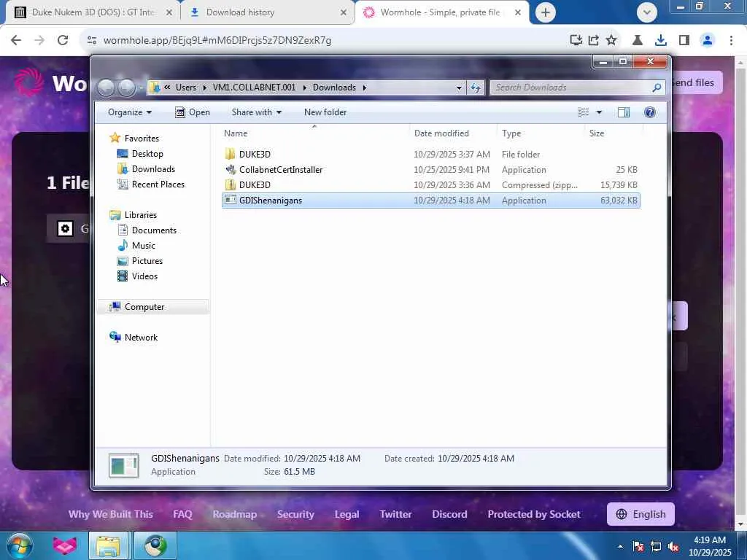Open the Music library
This screenshot has height=560, width=747.
144,245
